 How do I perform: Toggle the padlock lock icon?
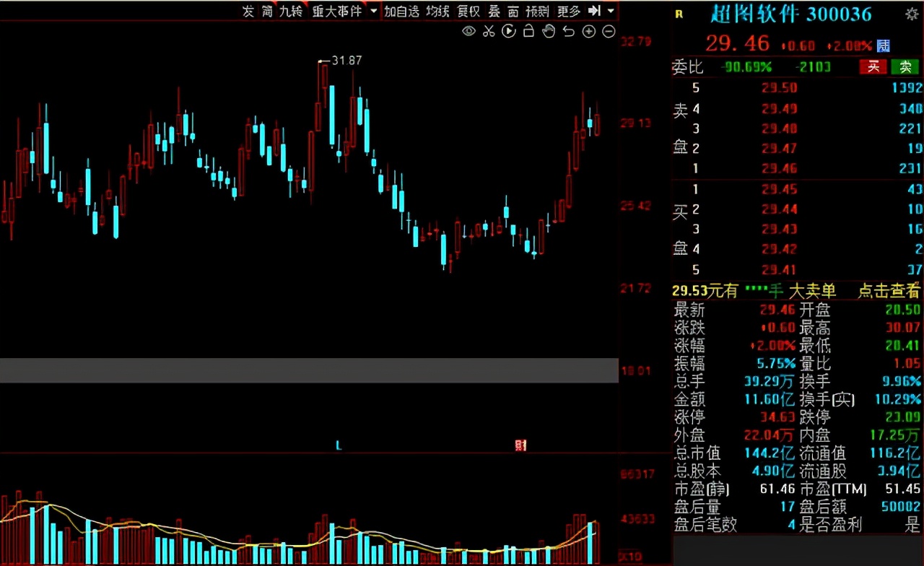pos(528,31)
